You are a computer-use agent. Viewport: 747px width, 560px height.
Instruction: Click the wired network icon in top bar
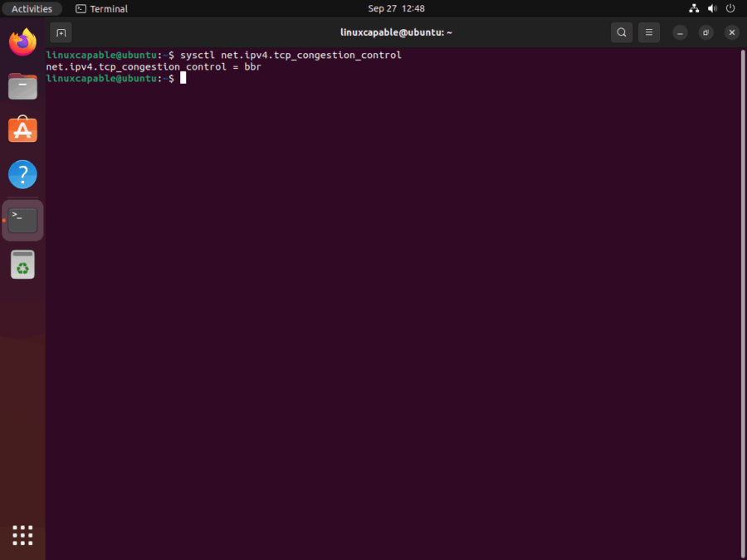[x=694, y=8]
